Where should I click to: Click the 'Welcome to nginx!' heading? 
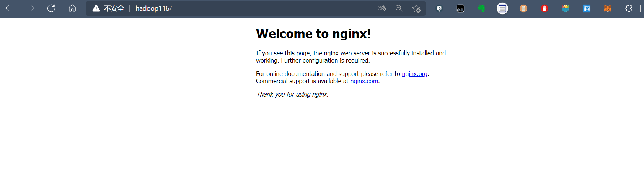313,34
